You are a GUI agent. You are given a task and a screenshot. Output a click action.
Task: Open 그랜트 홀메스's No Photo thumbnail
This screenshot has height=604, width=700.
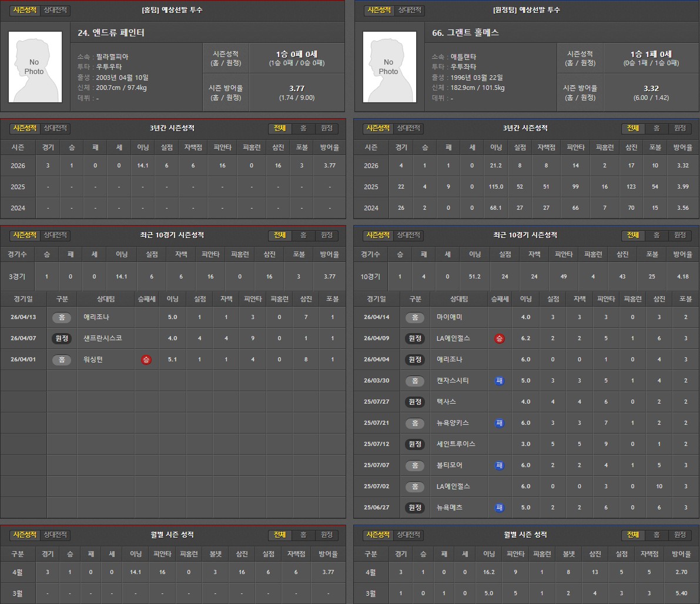(x=389, y=66)
